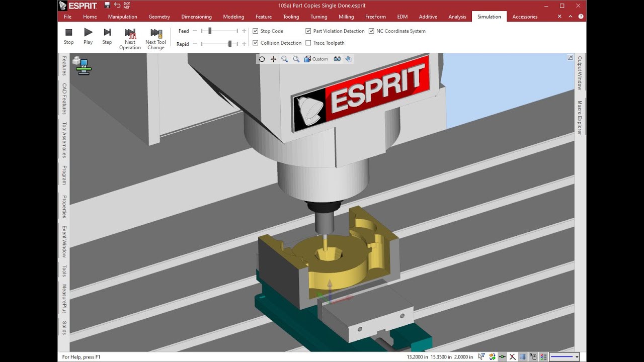This screenshot has height=362, width=644.
Task: Decrease Feed speed with minus
Action: (195, 31)
